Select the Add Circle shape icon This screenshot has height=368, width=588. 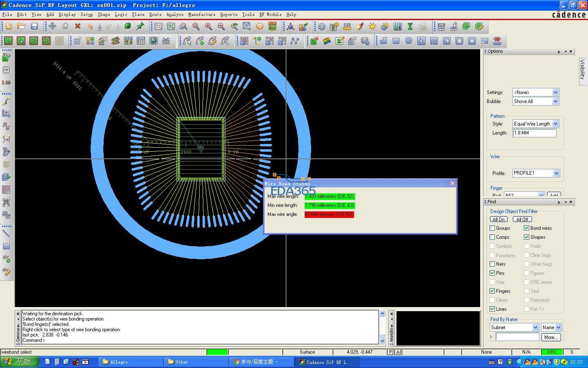click(408, 41)
